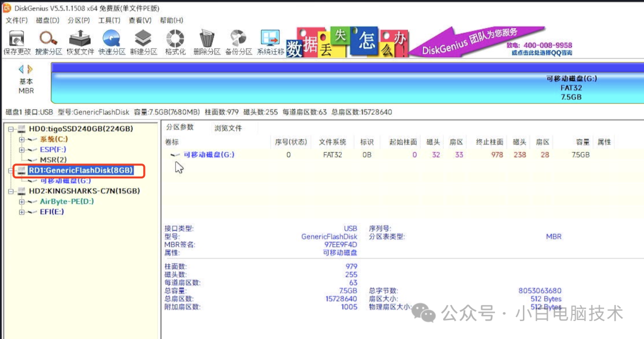Click the DiskGenius 团队为您服务 QQ consult banner
This screenshot has width=644, height=339.
491,42
